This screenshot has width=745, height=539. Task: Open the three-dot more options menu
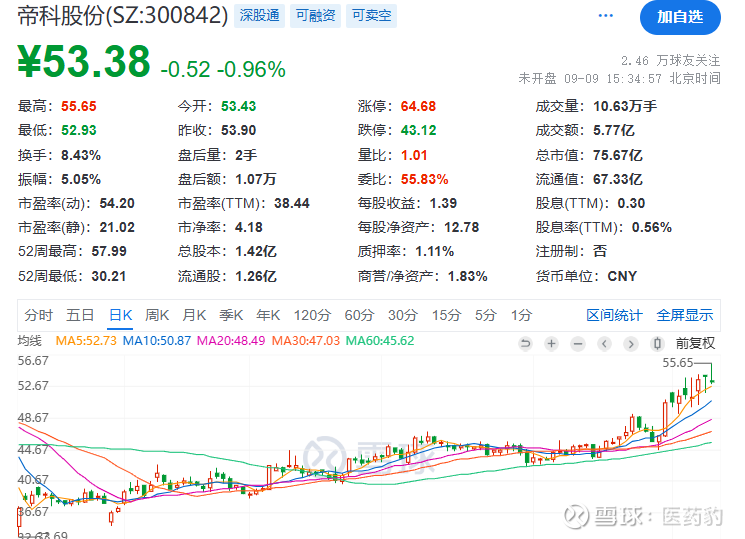tap(605, 16)
